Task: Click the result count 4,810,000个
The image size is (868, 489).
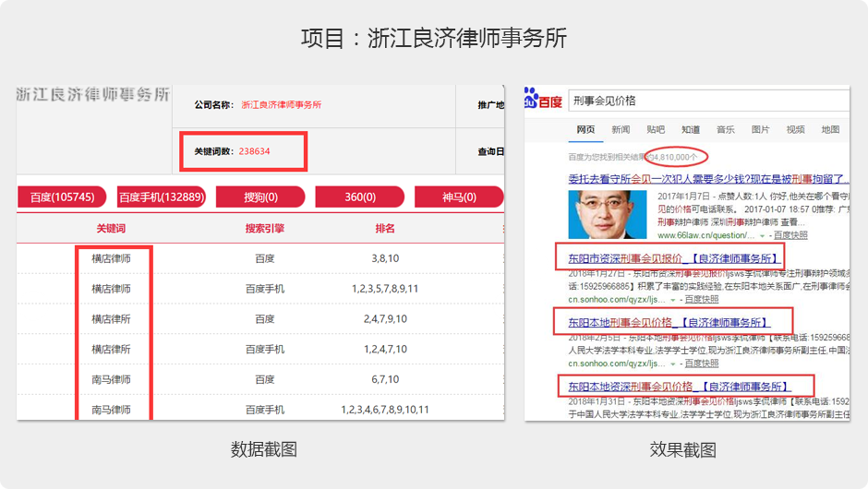Action: (676, 157)
